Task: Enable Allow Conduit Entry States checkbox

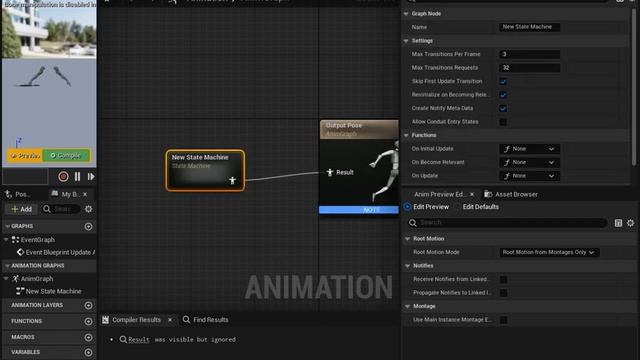Action: pyautogui.click(x=503, y=122)
